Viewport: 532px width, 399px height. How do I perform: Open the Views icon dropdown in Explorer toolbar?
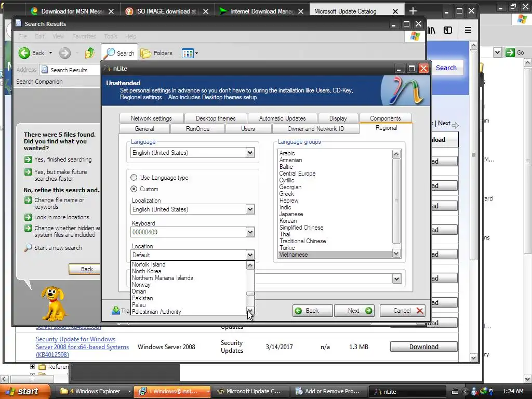190,53
